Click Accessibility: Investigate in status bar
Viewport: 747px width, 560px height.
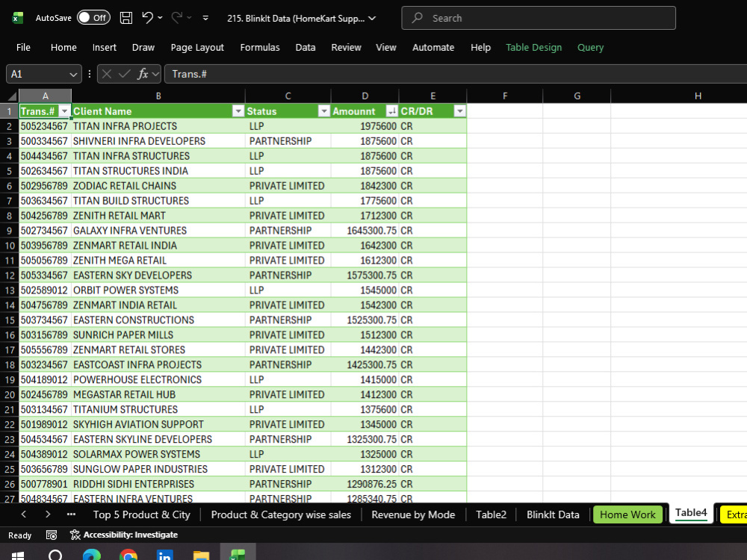point(124,535)
